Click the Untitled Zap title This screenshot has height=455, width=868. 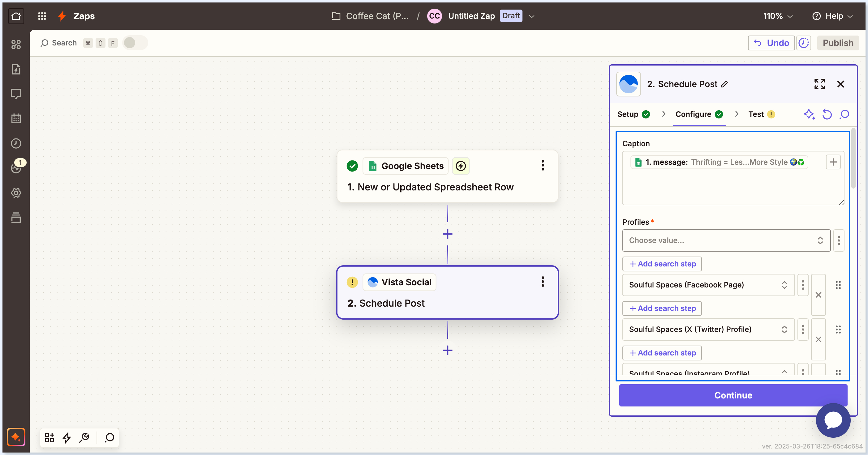[x=471, y=16]
